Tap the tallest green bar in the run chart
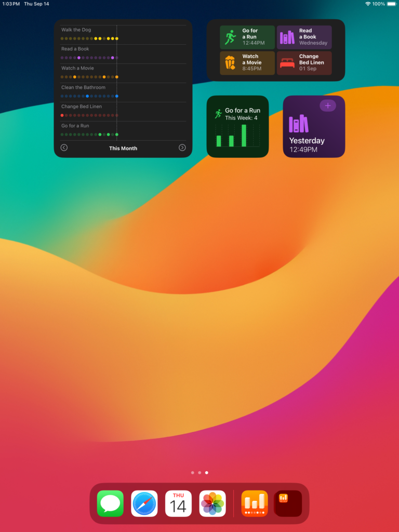 [244, 136]
